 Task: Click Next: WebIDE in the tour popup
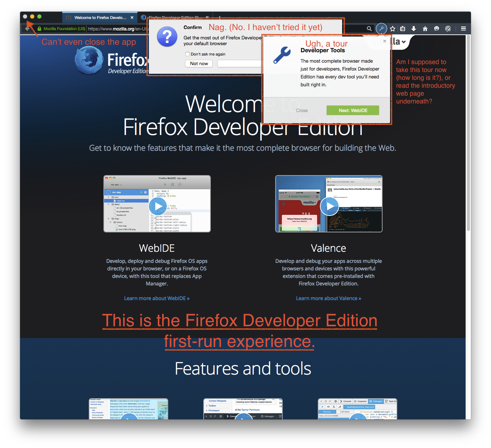[353, 110]
